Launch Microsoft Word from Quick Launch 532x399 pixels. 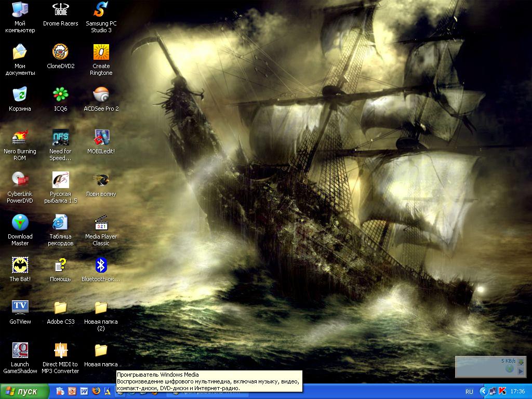(x=84, y=391)
